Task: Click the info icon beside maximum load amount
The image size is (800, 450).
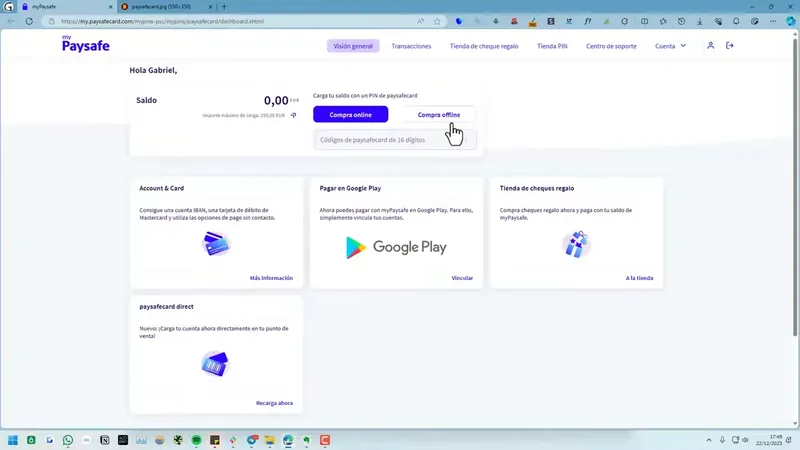Action: point(293,115)
